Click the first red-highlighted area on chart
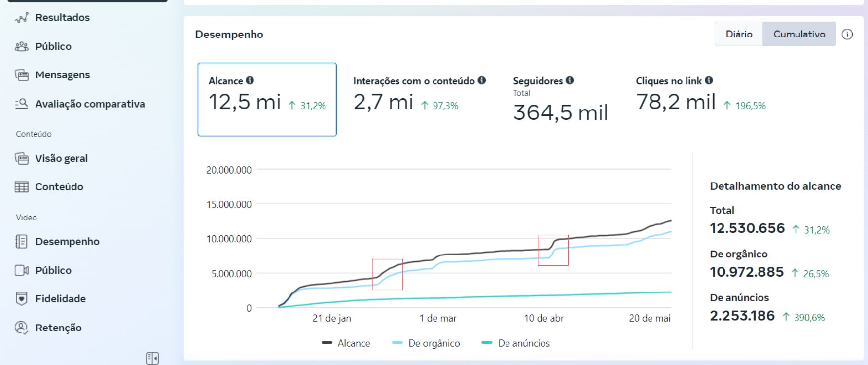 (387, 274)
